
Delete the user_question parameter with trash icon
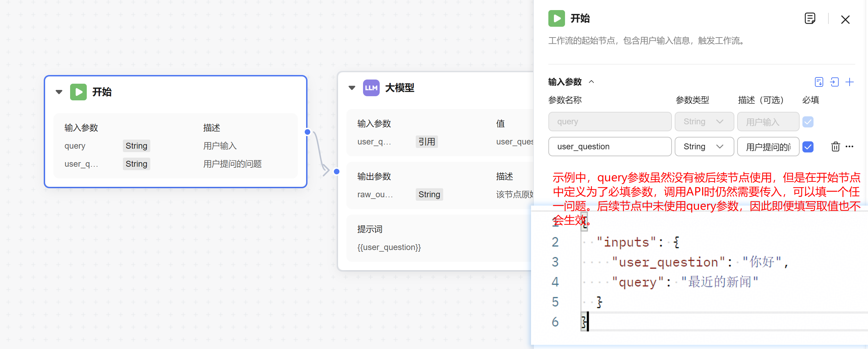tap(835, 147)
